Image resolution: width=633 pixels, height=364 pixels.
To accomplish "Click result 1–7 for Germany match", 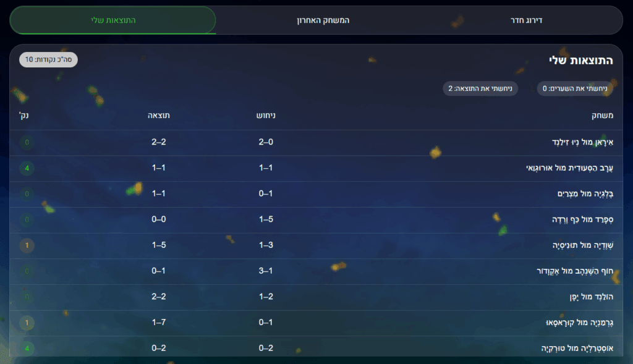I will pyautogui.click(x=159, y=323).
